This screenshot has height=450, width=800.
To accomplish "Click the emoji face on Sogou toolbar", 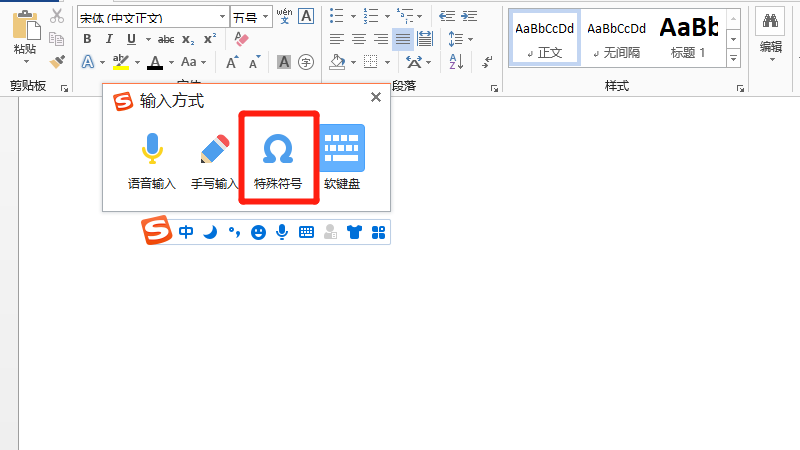I will tap(258, 233).
